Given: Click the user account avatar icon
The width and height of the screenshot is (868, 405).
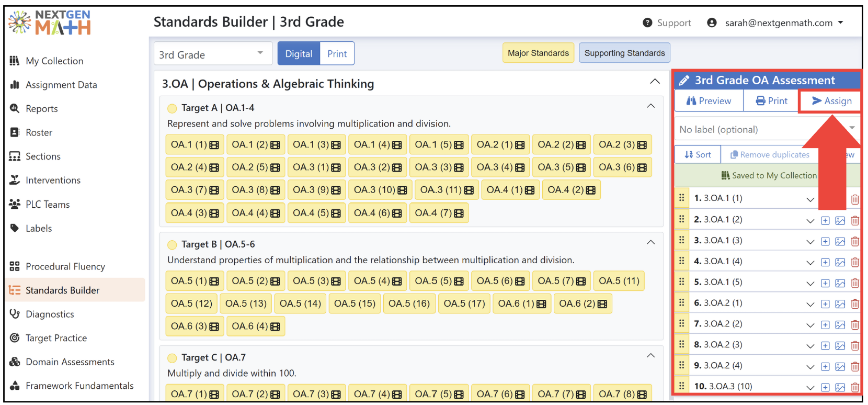Looking at the screenshot, I should [x=712, y=22].
